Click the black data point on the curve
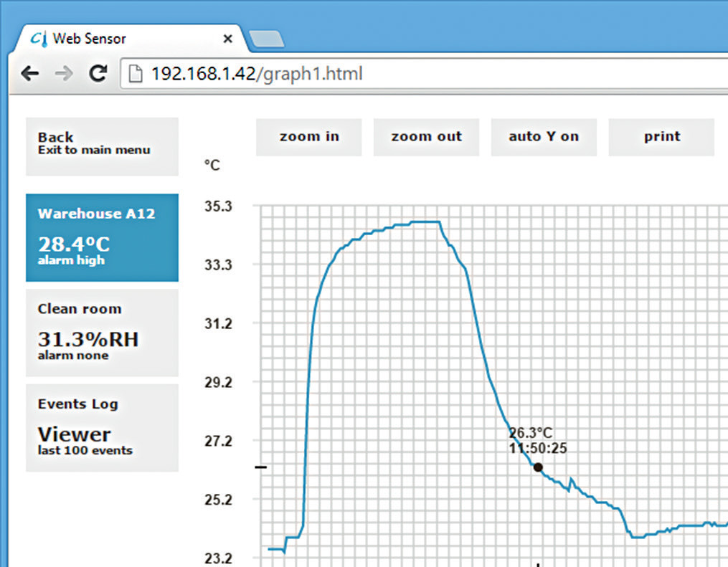 (538, 467)
